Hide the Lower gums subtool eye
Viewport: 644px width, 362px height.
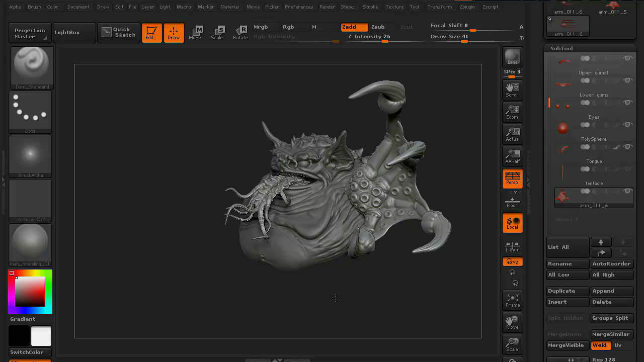point(627,80)
